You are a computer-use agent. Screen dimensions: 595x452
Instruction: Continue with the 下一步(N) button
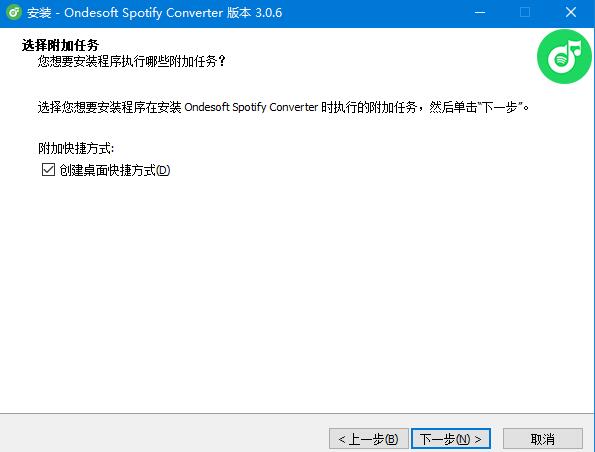(x=451, y=439)
